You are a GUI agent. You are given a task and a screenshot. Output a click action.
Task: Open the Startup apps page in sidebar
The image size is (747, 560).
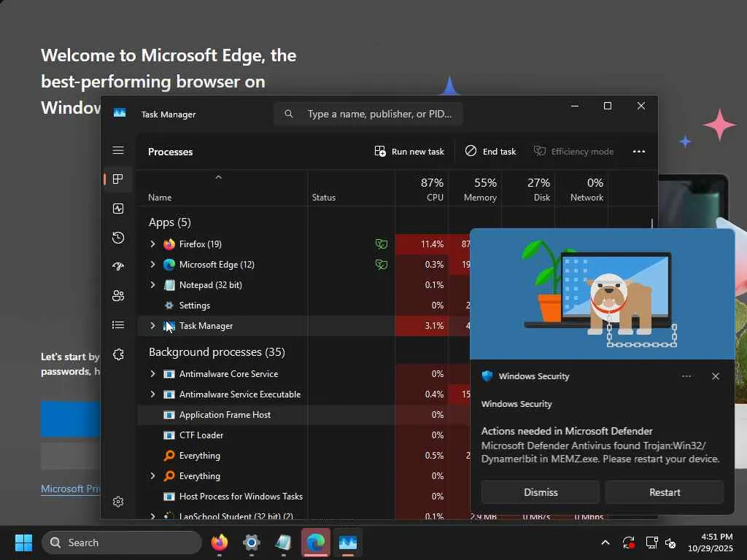[118, 267]
